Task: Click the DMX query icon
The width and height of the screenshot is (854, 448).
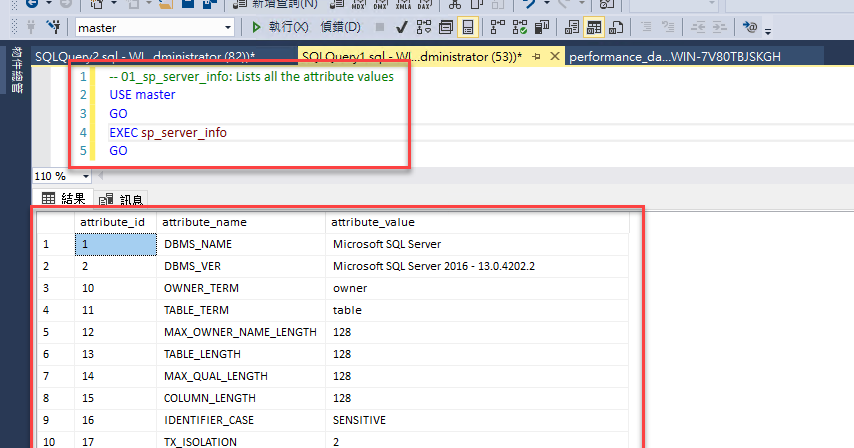Action: 380,4
